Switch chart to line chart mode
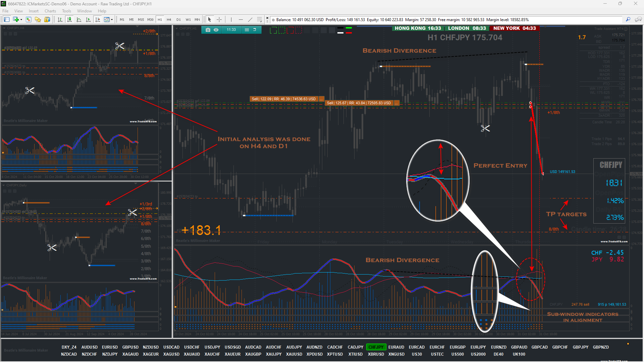 point(79,20)
